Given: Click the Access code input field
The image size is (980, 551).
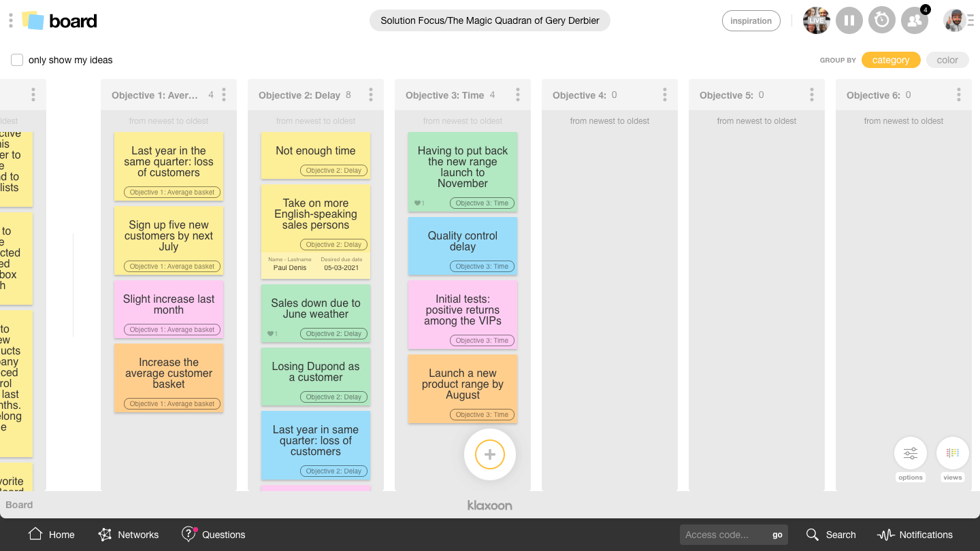Looking at the screenshot, I should pyautogui.click(x=724, y=535).
